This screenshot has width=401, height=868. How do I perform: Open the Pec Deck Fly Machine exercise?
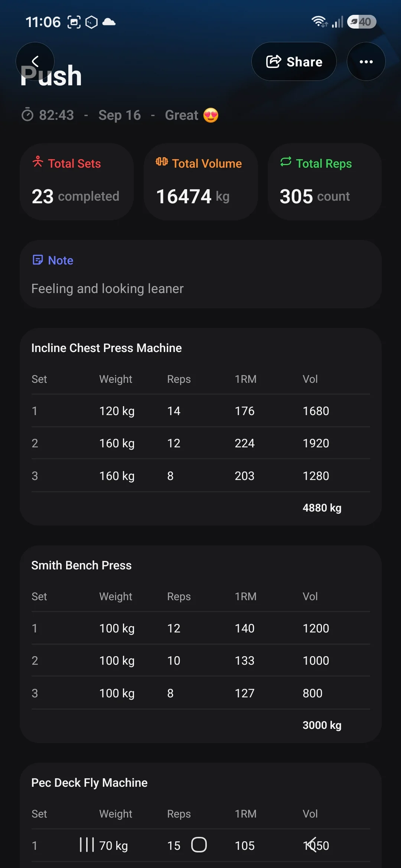pyautogui.click(x=89, y=783)
